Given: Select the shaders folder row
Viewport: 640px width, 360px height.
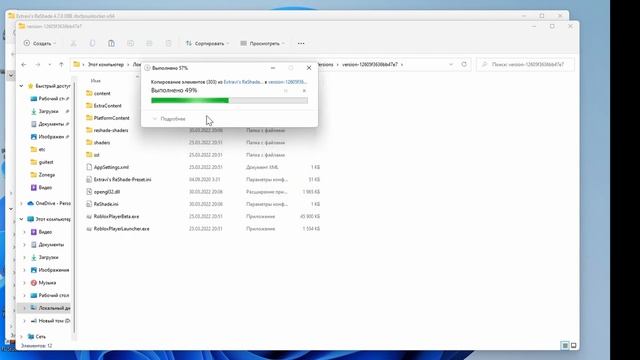Looking at the screenshot, I should [x=203, y=142].
